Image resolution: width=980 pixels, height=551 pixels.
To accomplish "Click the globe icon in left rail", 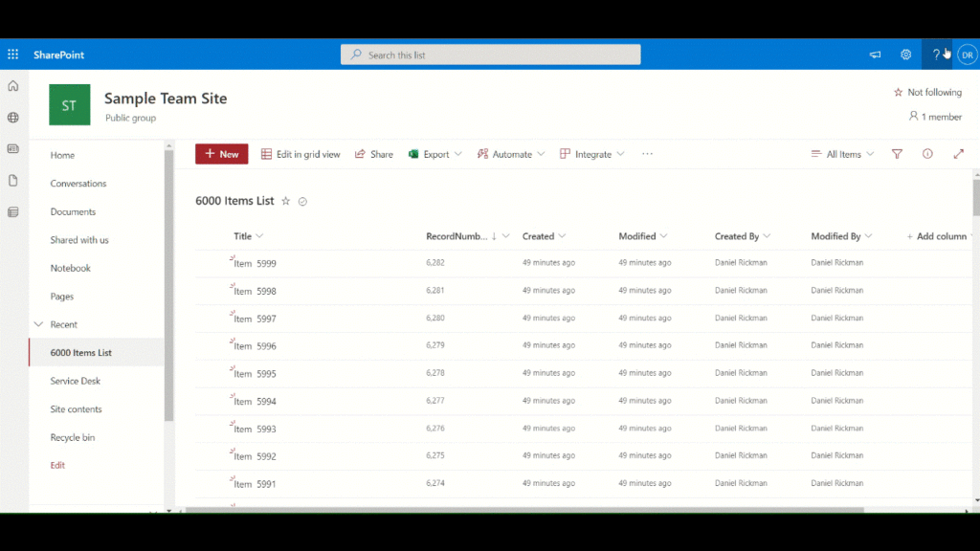I will (12, 119).
